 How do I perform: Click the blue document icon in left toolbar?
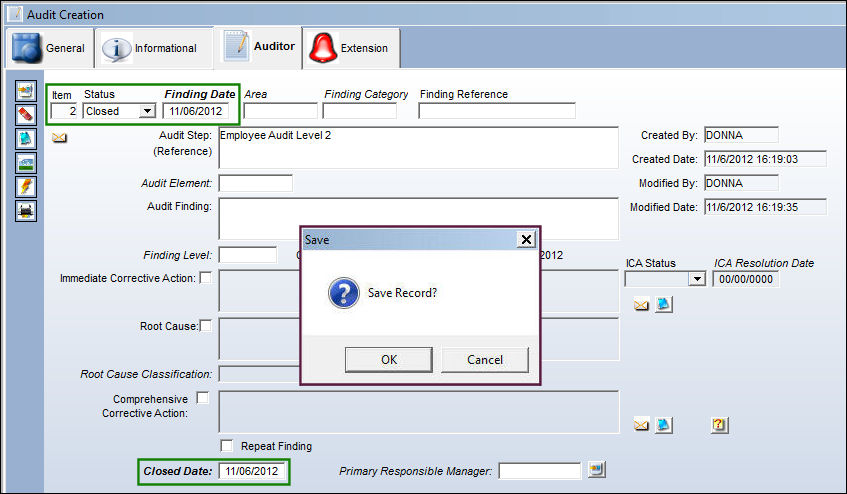click(26, 138)
